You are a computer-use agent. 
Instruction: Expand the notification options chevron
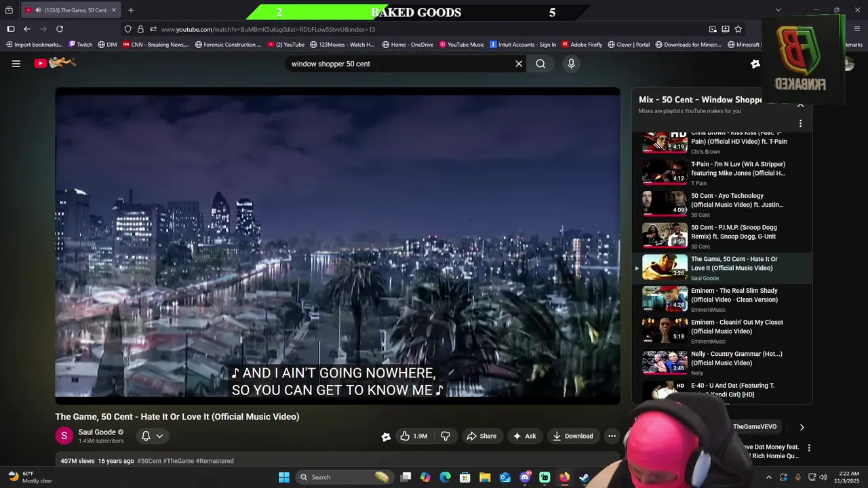[159, 436]
